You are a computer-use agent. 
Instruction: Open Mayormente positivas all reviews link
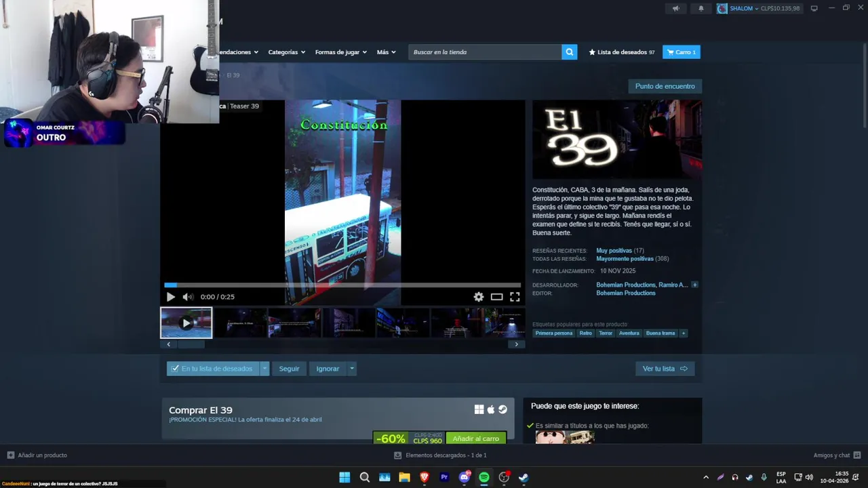[625, 259]
